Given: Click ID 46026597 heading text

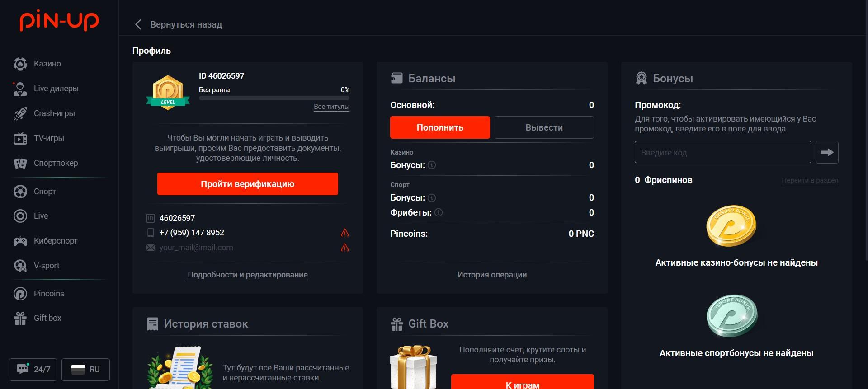Looking at the screenshot, I should point(222,76).
